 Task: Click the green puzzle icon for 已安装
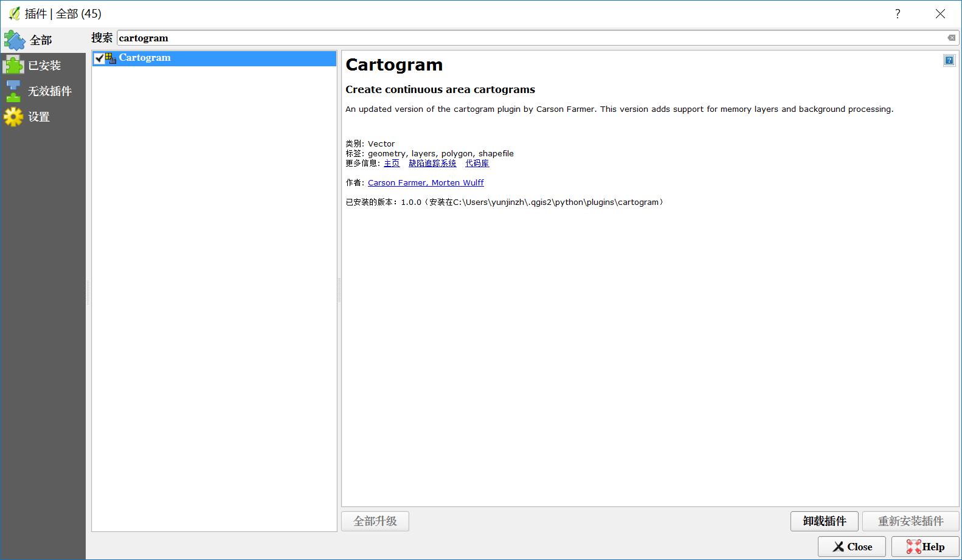pos(13,66)
